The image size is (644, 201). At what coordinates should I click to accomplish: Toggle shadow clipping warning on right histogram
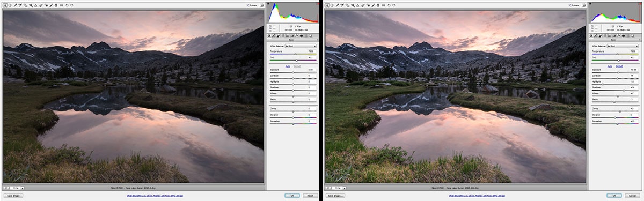[590, 4]
